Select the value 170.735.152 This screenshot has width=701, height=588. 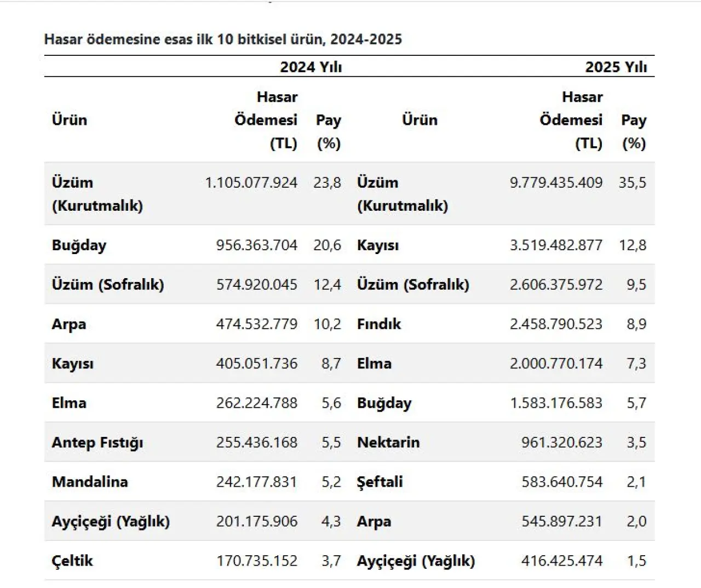[256, 561]
